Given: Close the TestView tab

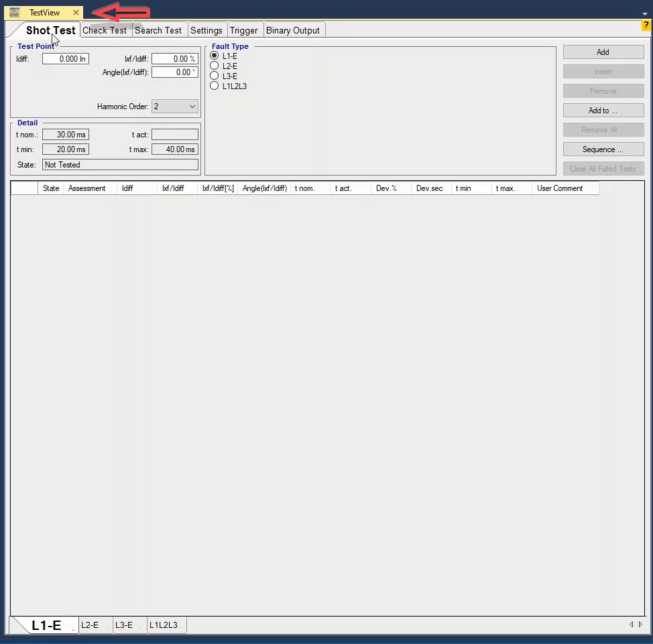Looking at the screenshot, I should click(76, 13).
